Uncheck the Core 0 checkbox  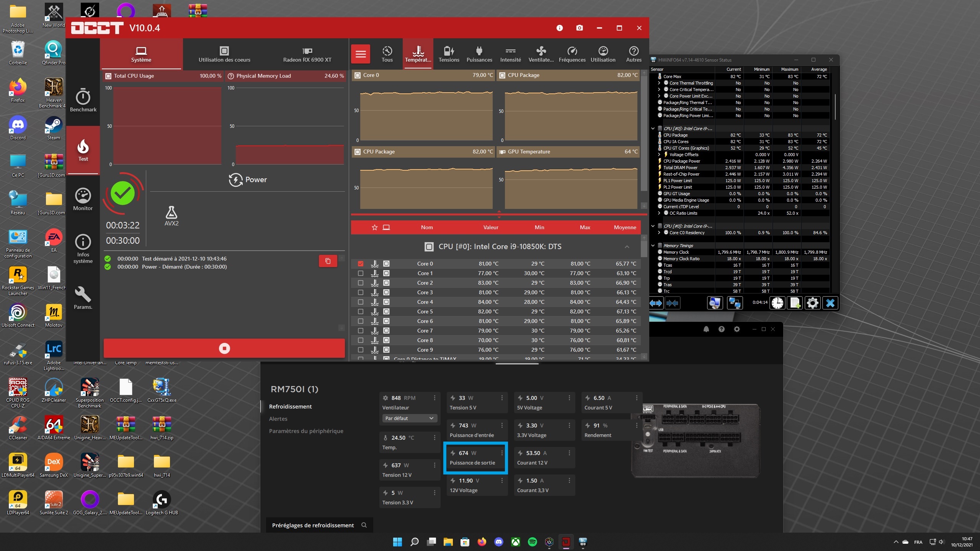(x=361, y=264)
